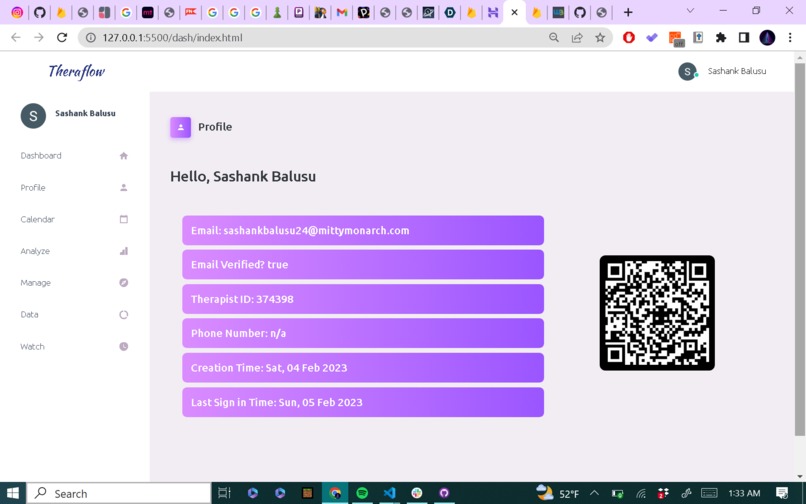This screenshot has width=806, height=504.
Task: Show hidden system tray icons
Action: pos(594,493)
